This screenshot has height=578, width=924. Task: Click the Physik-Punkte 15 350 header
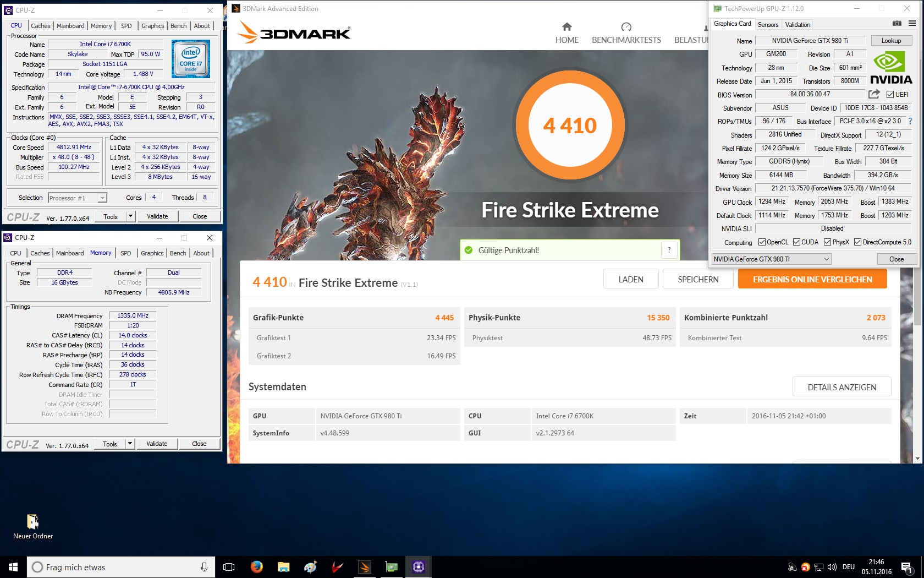(570, 318)
